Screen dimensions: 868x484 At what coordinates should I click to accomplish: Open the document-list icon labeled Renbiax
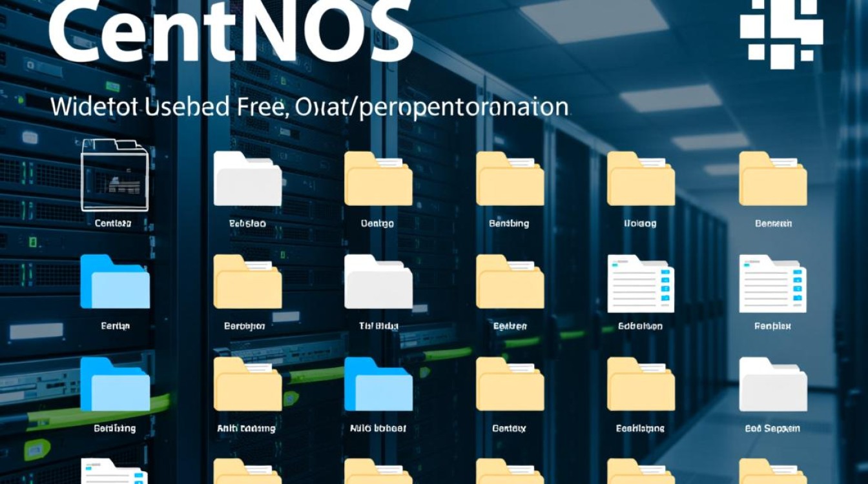[x=773, y=283]
